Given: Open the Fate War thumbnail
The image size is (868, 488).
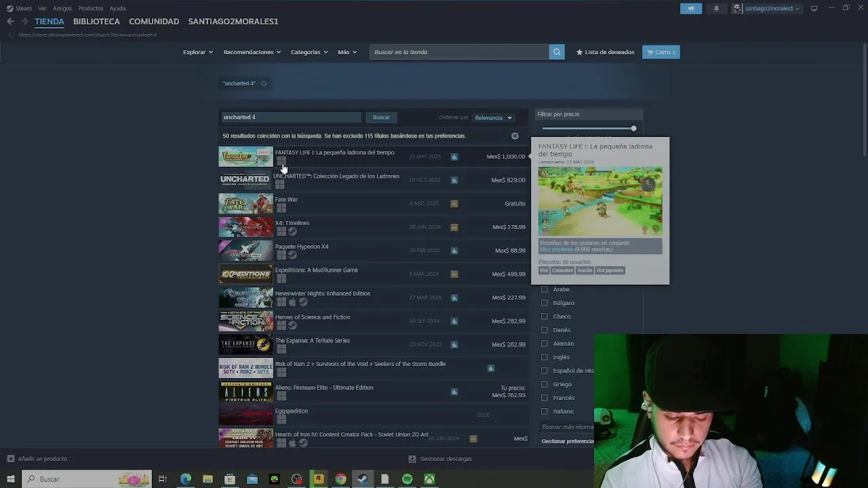Looking at the screenshot, I should pos(245,203).
